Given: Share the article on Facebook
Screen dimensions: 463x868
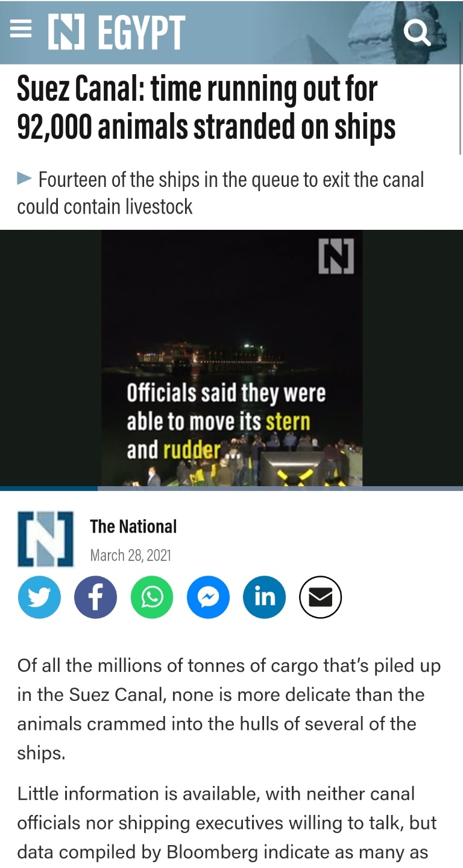Looking at the screenshot, I should (x=95, y=597).
